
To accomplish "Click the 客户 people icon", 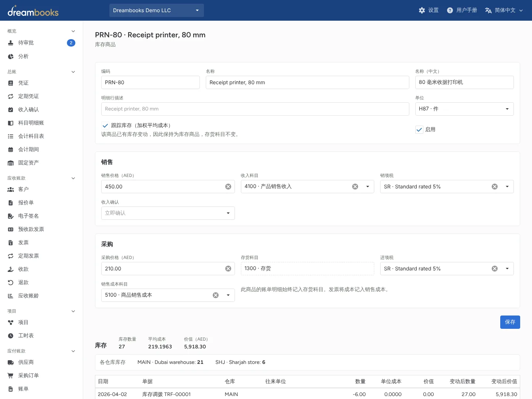I will [x=11, y=190].
